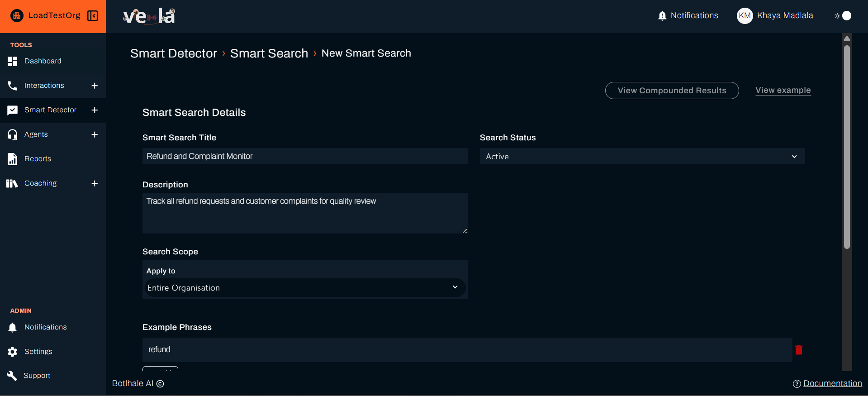This screenshot has width=868, height=396.
Task: Open the Apply to scope dropdown
Action: (x=304, y=288)
